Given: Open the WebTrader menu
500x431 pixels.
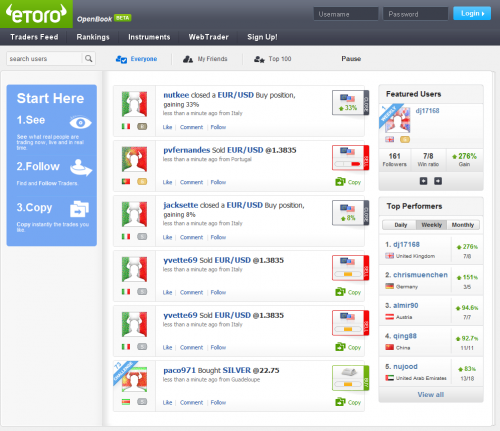Looking at the screenshot, I should coord(209,37).
